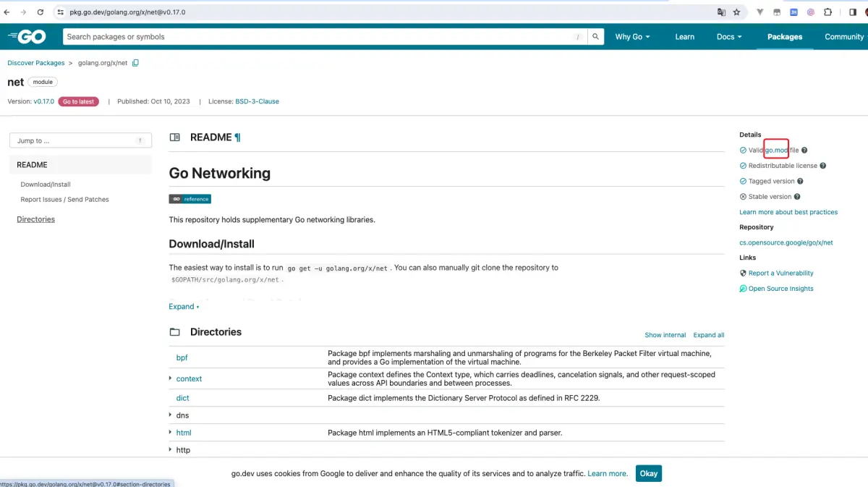Open help icon next to Stable version

[797, 197]
